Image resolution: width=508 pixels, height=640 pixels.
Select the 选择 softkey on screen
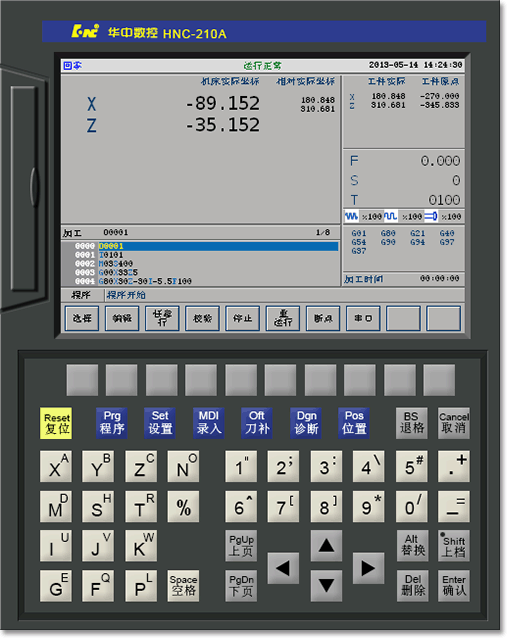tap(82, 319)
